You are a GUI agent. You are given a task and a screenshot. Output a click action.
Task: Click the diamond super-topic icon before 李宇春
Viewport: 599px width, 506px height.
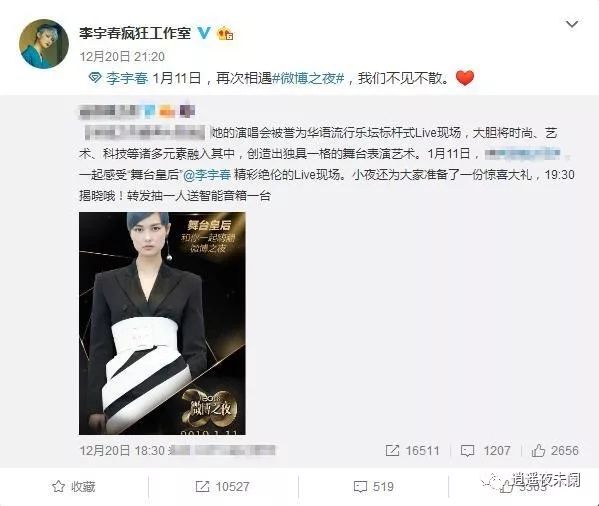point(95,78)
